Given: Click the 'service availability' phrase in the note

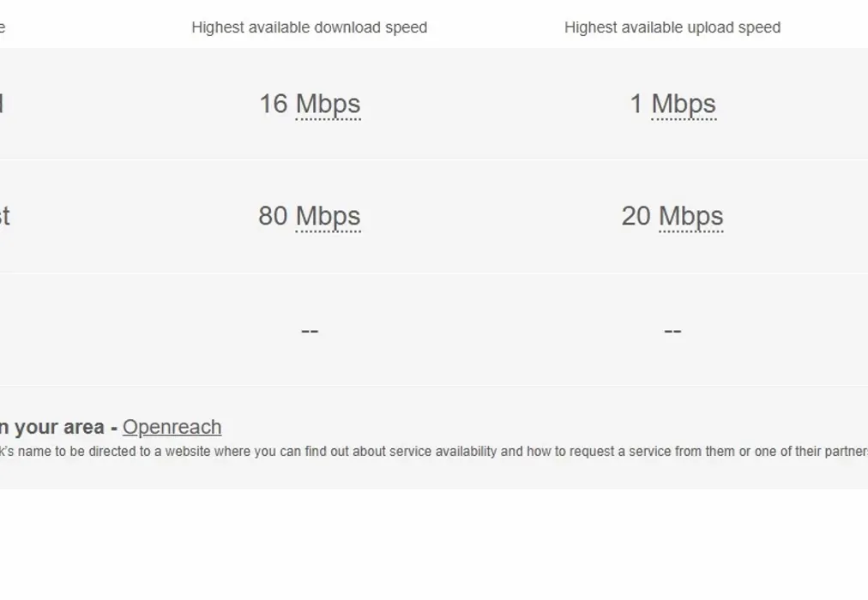Looking at the screenshot, I should point(443,451).
